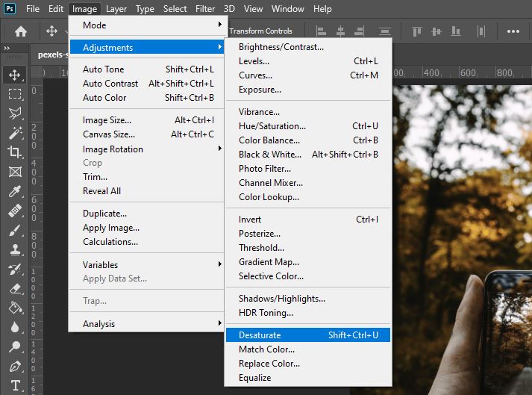Open the 3D menu
Image resolution: width=532 pixels, height=395 pixels.
tap(229, 8)
